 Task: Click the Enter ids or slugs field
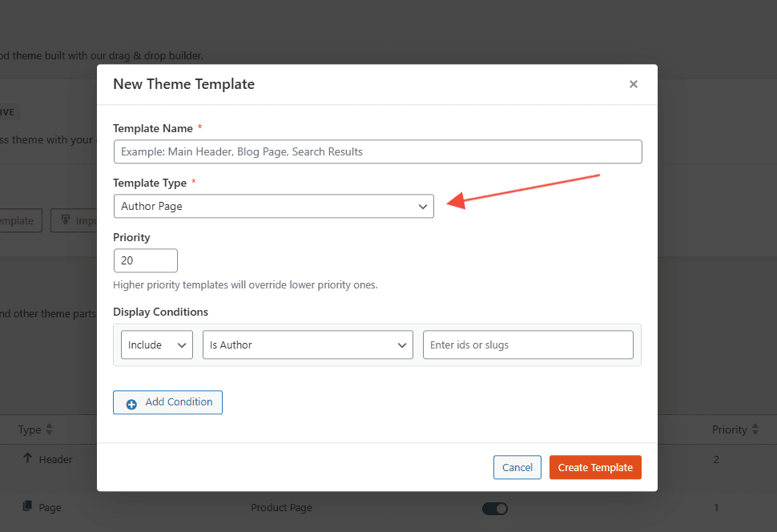coord(527,345)
